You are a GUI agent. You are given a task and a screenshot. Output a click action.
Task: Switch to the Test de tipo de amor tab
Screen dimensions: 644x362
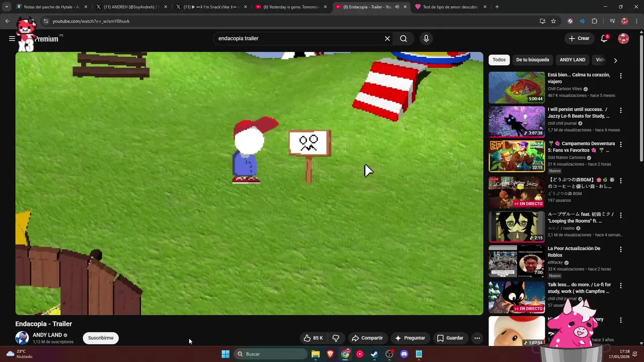[x=450, y=7]
